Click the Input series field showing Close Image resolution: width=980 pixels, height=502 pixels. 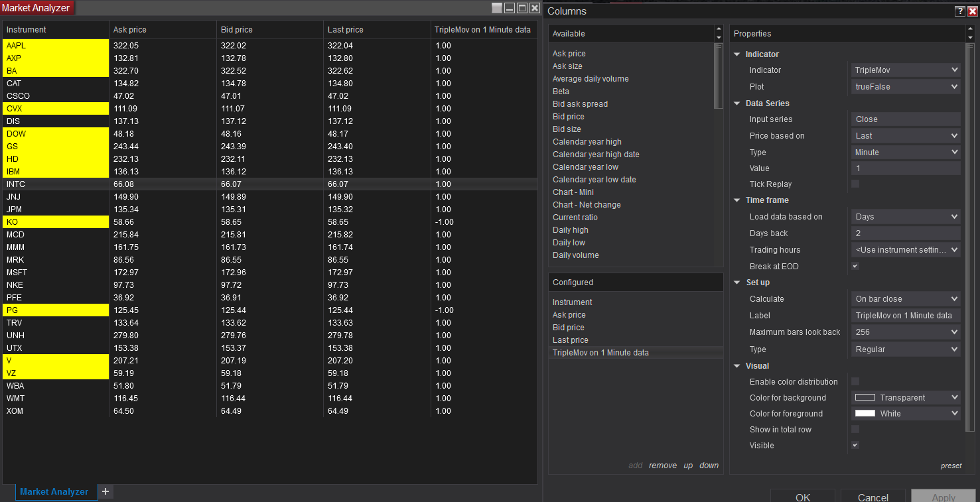(906, 119)
